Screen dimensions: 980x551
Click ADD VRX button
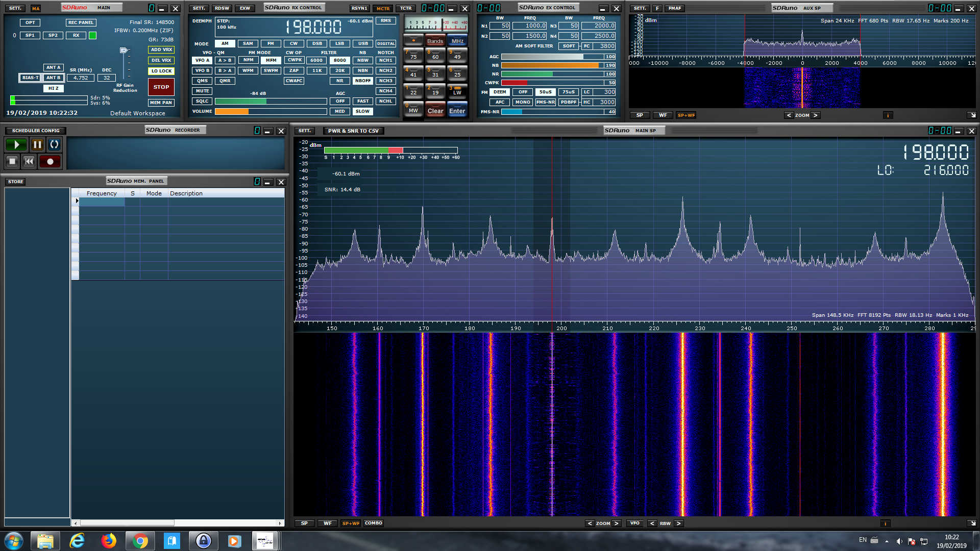click(161, 50)
